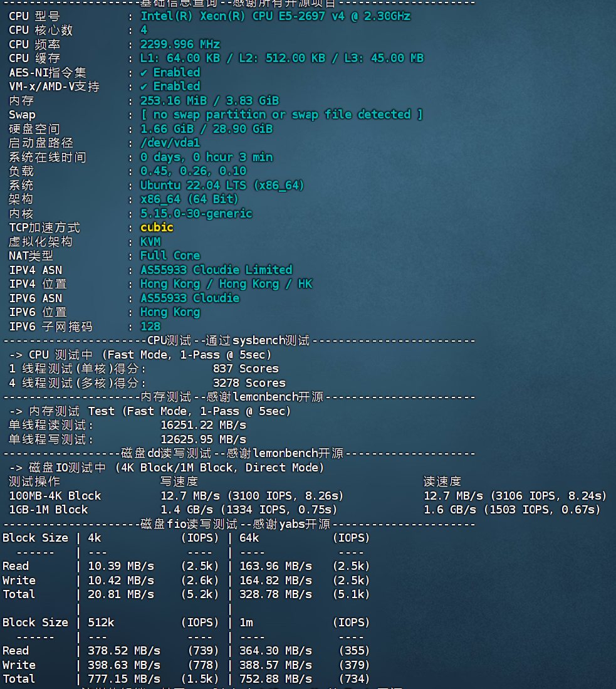Select memory read speed 16251.22 MB/s
Screen dimensions: 616x689
point(203,425)
